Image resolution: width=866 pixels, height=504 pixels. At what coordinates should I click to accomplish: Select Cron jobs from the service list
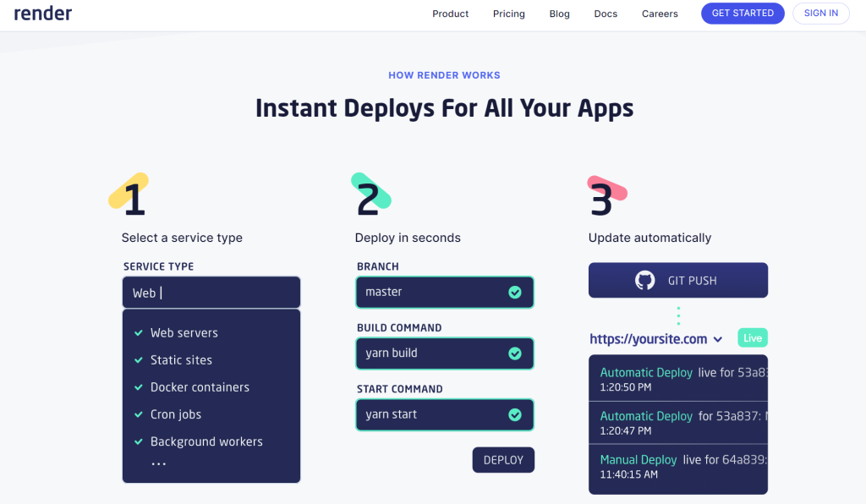(x=175, y=414)
